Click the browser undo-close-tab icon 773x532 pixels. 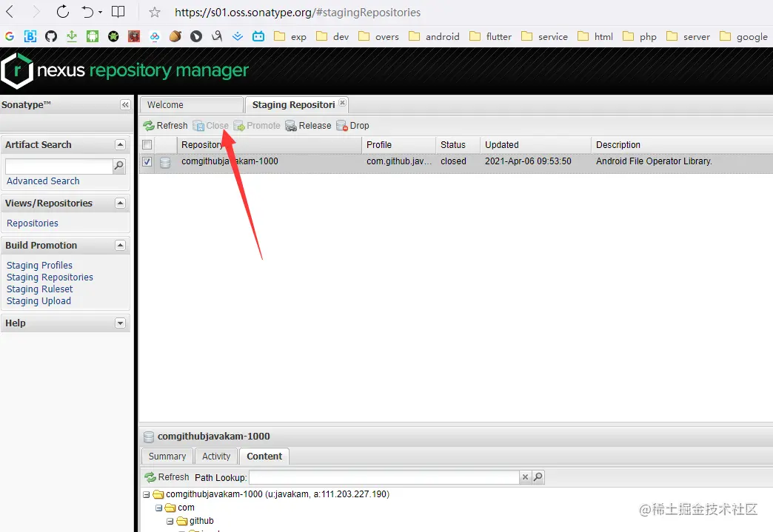[88, 12]
